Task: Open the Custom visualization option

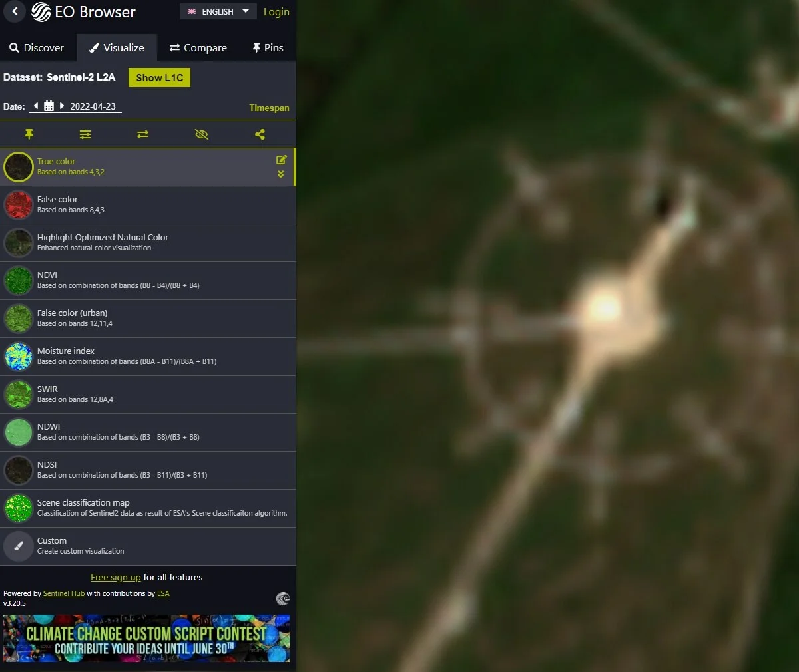Action: coord(148,546)
